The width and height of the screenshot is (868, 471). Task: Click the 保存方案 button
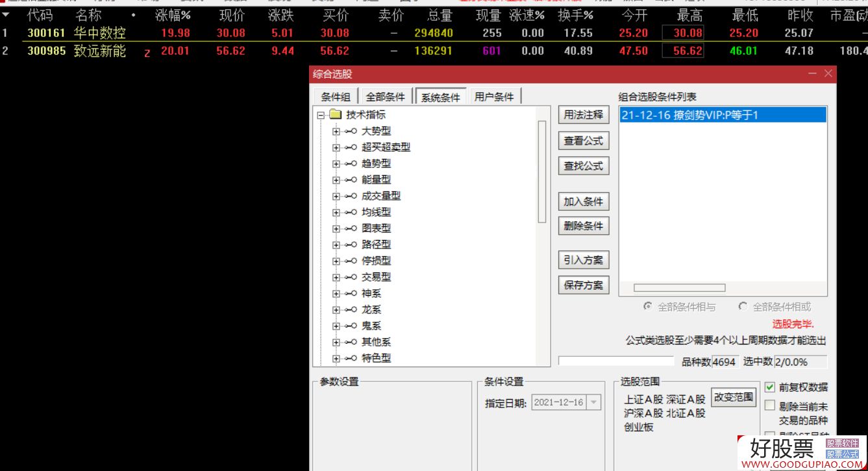tap(584, 285)
